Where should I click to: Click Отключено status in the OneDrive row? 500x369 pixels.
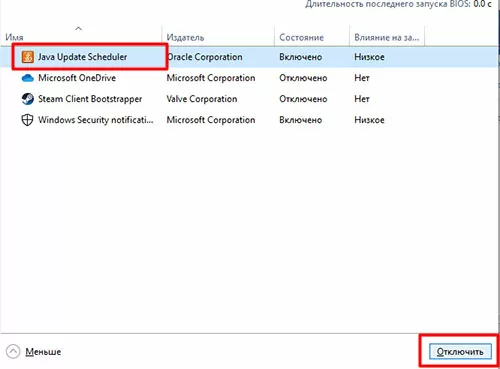tap(303, 78)
